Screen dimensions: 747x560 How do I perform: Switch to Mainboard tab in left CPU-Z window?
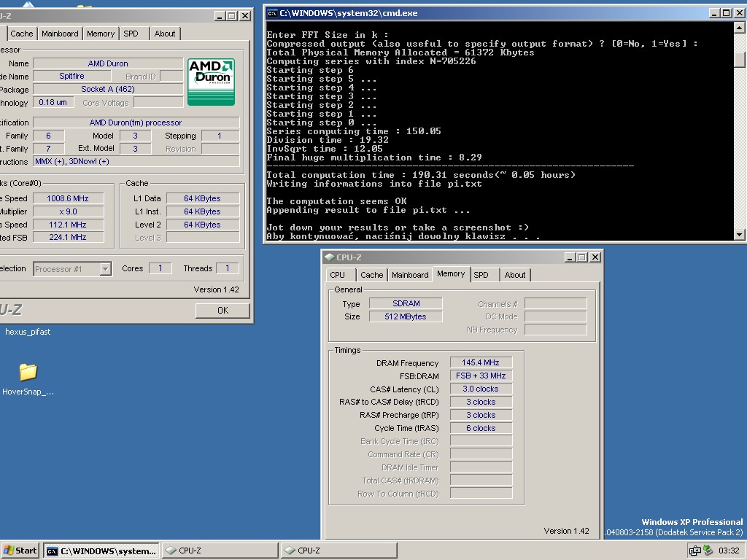click(x=60, y=34)
